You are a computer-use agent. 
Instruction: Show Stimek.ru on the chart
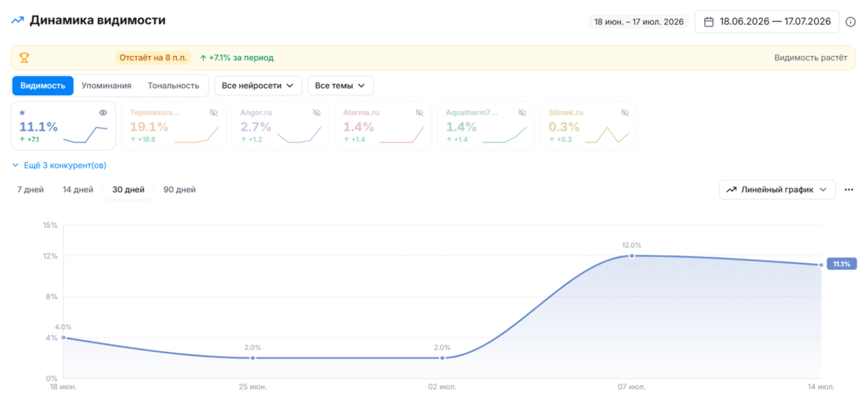[625, 112]
